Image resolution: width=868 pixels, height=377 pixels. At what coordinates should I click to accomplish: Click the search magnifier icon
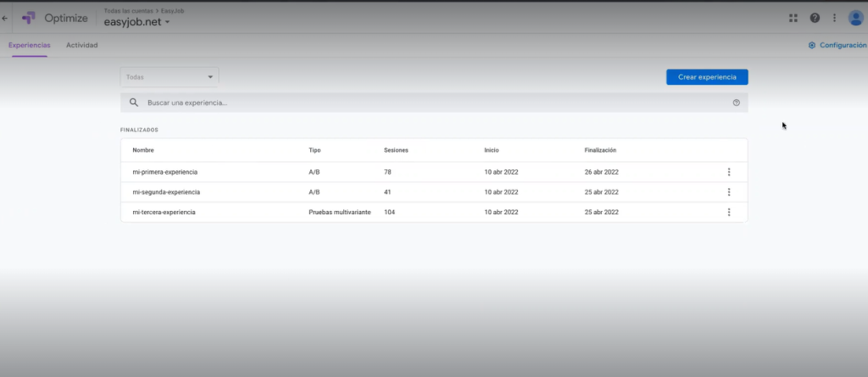(133, 103)
